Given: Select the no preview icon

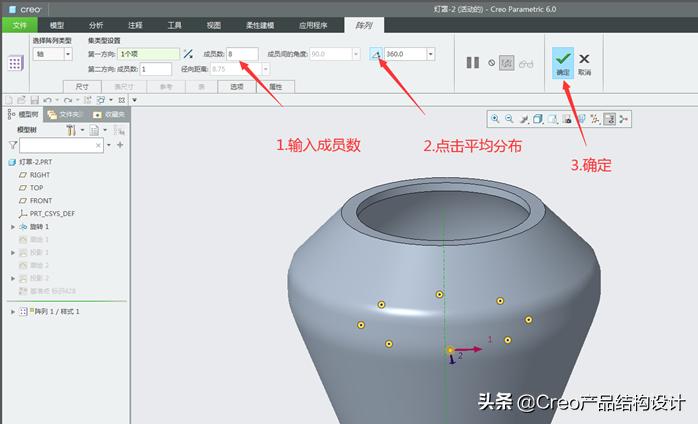Looking at the screenshot, I should 491,63.
